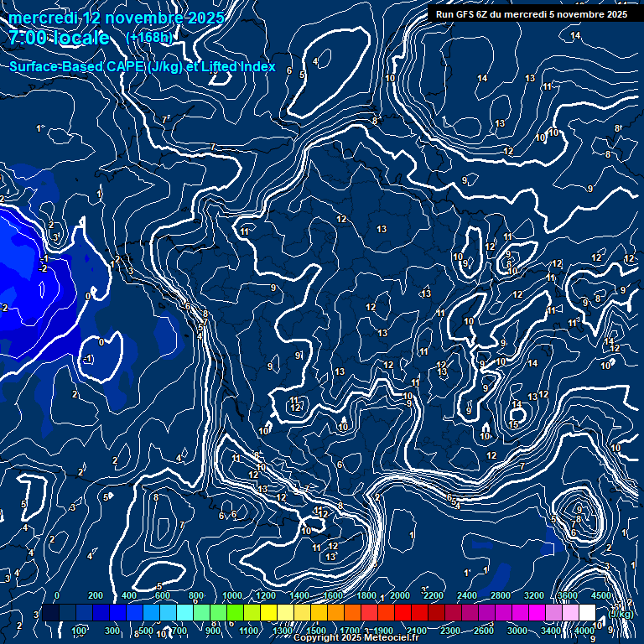Image resolution: width=644 pixels, height=644 pixels.
Task: Click the legend value '2000'
Action: pyautogui.click(x=400, y=595)
